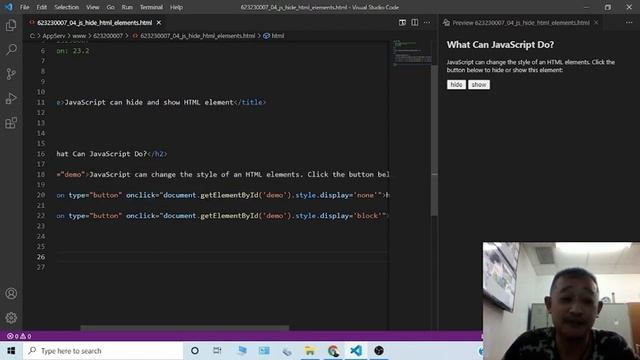Open Source Control view
640x360 pixels.
click(x=11, y=74)
